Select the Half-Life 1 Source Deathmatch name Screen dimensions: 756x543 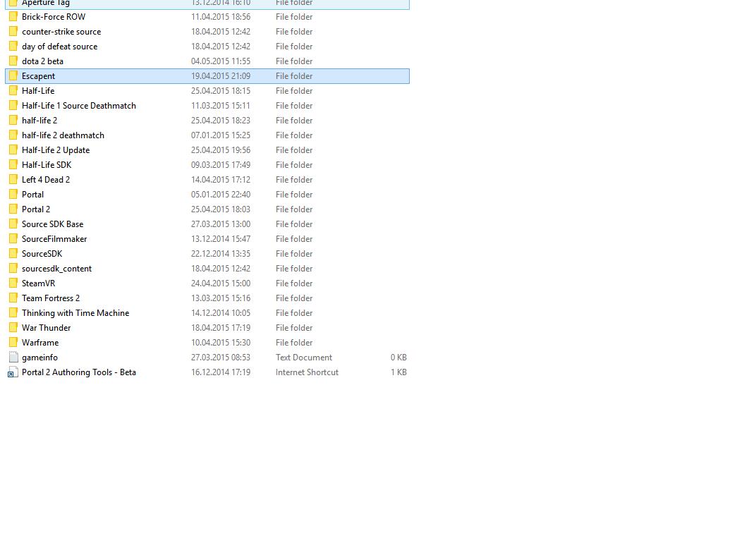[x=78, y=106]
